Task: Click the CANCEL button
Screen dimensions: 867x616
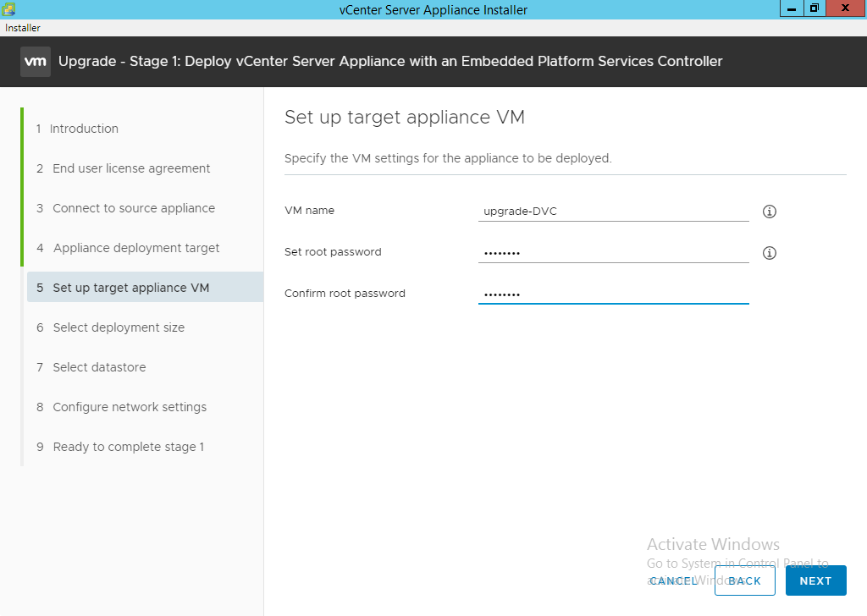Action: tap(673, 581)
